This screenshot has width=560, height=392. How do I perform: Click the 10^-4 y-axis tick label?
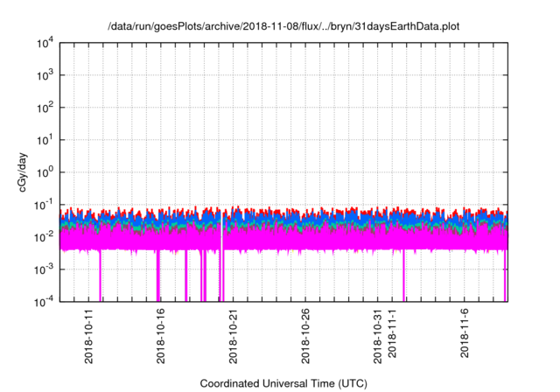tap(44, 303)
